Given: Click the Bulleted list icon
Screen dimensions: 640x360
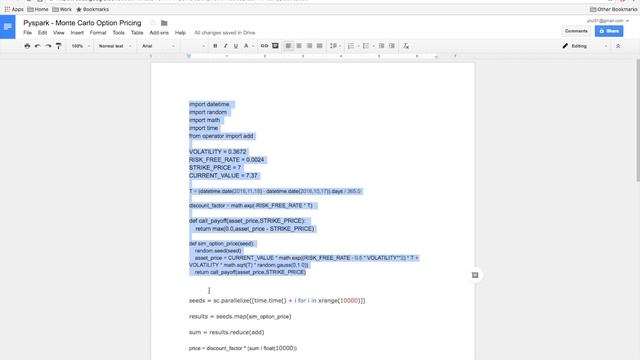Looking at the screenshot, I should (x=366, y=46).
